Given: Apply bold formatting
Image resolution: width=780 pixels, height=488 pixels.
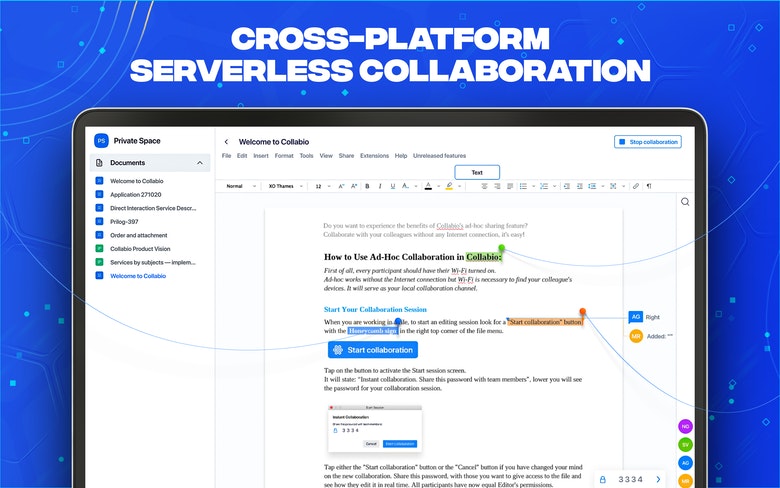Looking at the screenshot, I should [x=367, y=186].
